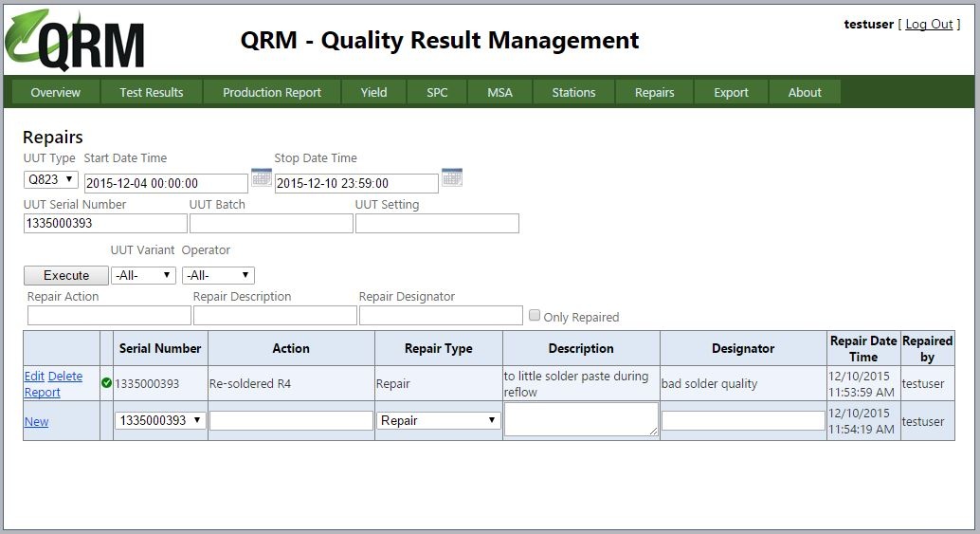Click the Designator column header

(x=743, y=348)
